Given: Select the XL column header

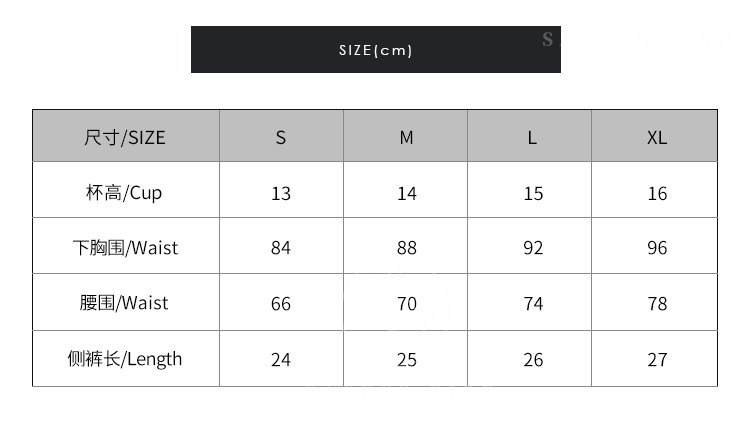Looking at the screenshot, I should (x=656, y=137).
